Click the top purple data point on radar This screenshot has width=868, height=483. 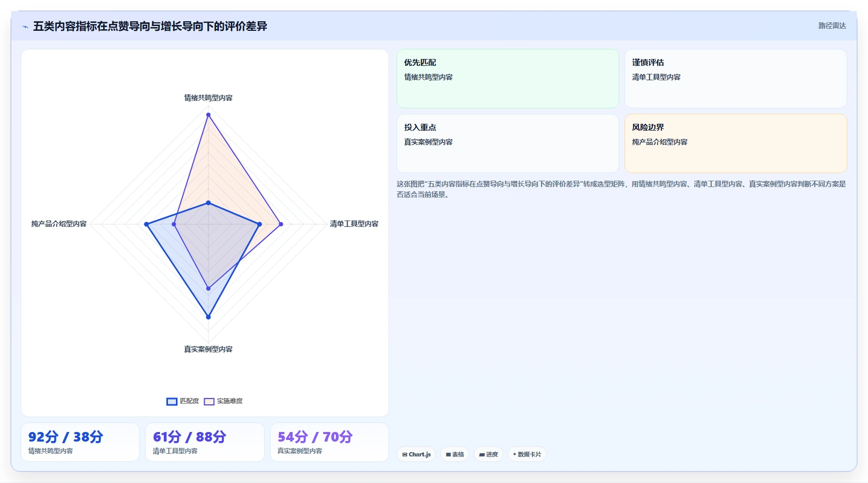click(208, 115)
